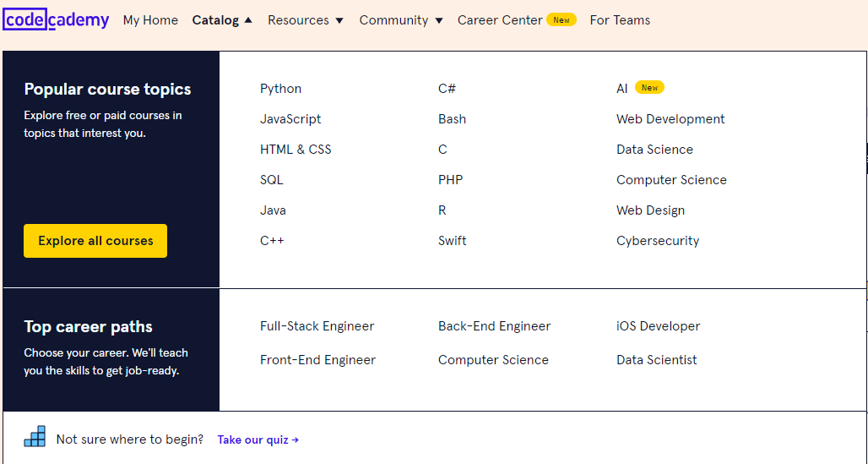Click the Codecademy logo

56,20
